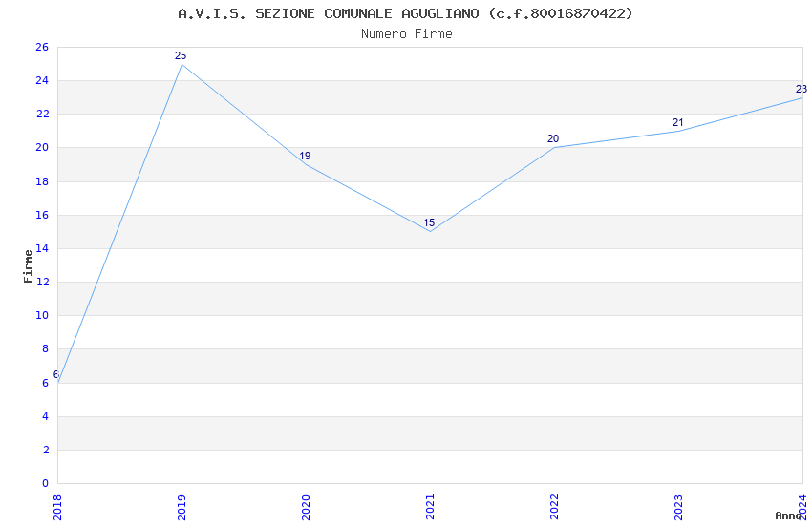Click the Anno x-axis title
The width and height of the screenshot is (812, 525).
(788, 515)
